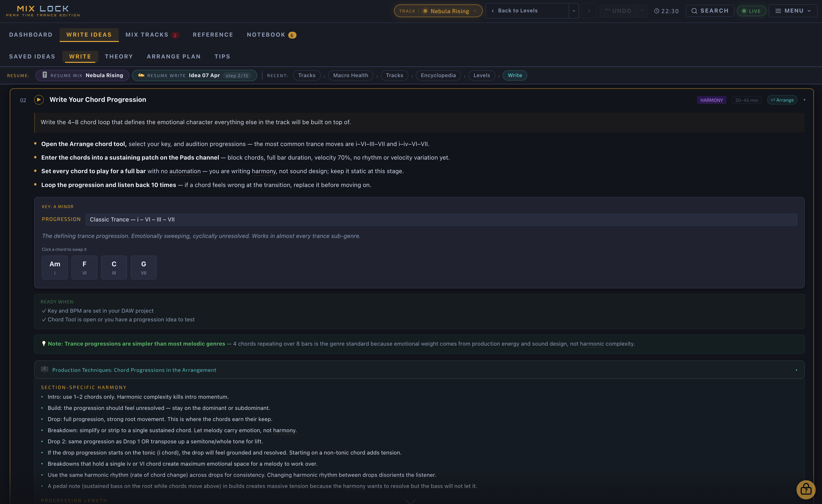Click the lightbulb note icon
This screenshot has height=504, width=822.
(x=43, y=344)
